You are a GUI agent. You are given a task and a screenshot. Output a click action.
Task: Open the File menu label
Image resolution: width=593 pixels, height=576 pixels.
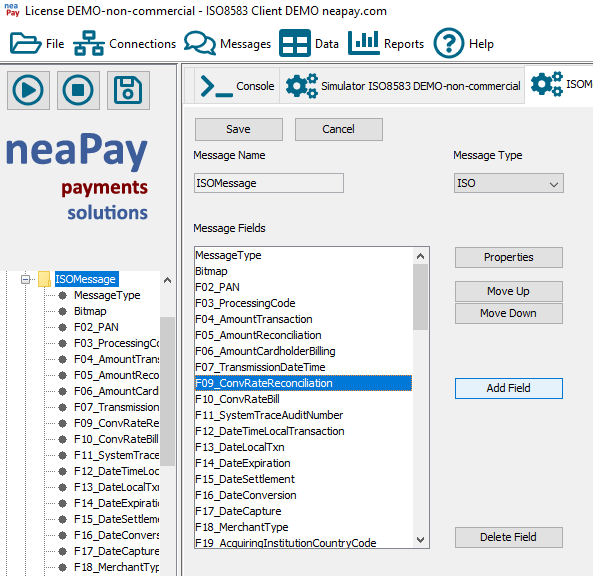pos(55,44)
